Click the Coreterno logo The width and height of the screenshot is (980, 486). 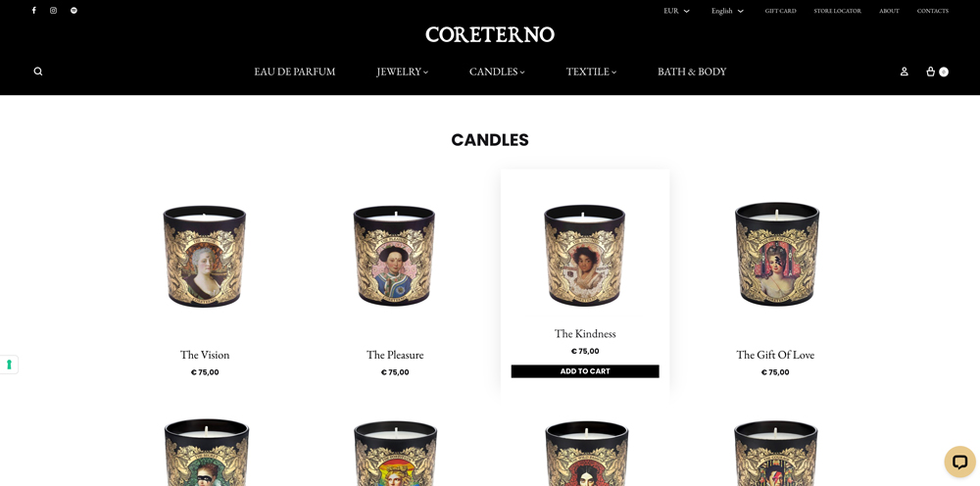(490, 34)
